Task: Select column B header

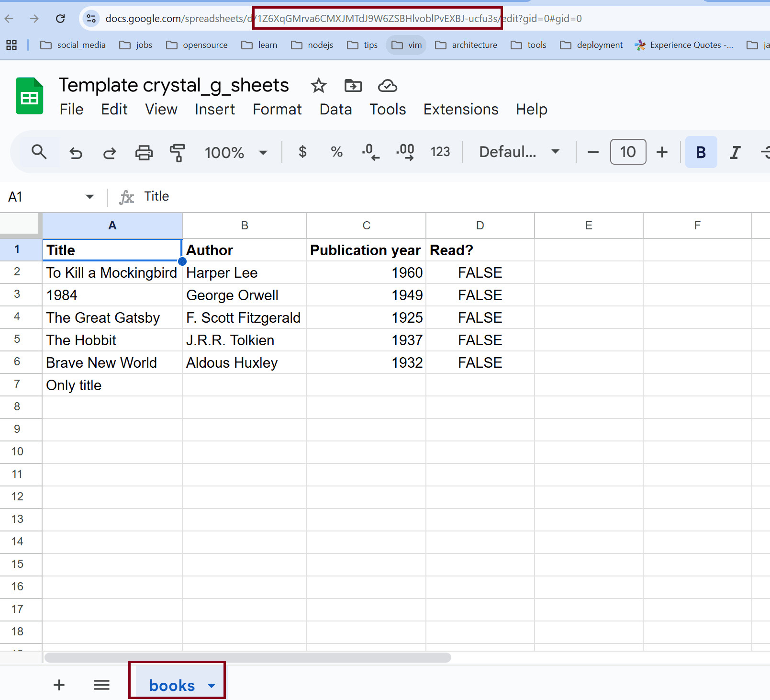Action: (x=245, y=226)
